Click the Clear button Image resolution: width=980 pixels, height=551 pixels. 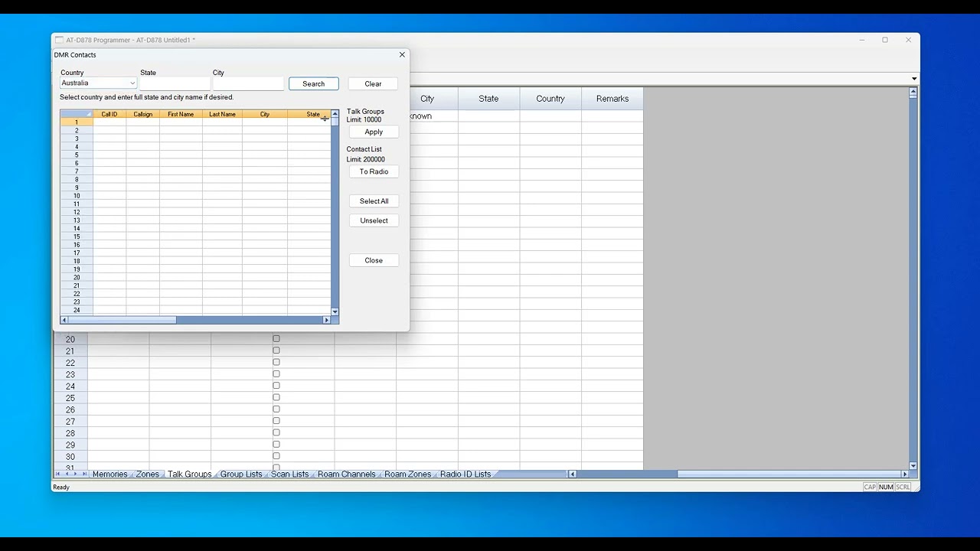pos(373,84)
